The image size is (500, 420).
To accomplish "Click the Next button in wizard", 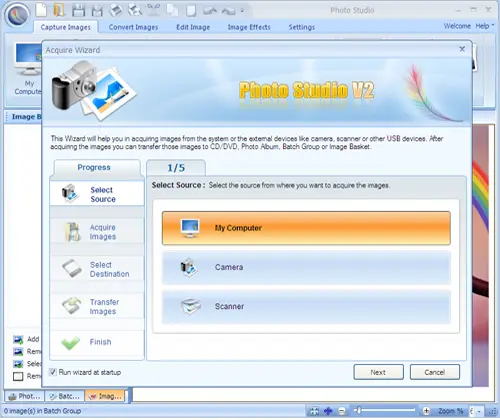I will (378, 372).
